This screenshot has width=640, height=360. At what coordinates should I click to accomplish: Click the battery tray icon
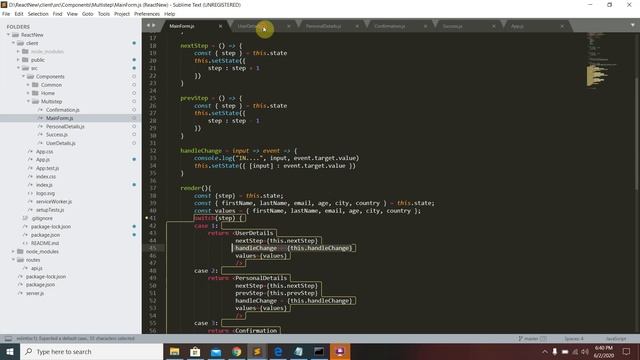click(565, 351)
